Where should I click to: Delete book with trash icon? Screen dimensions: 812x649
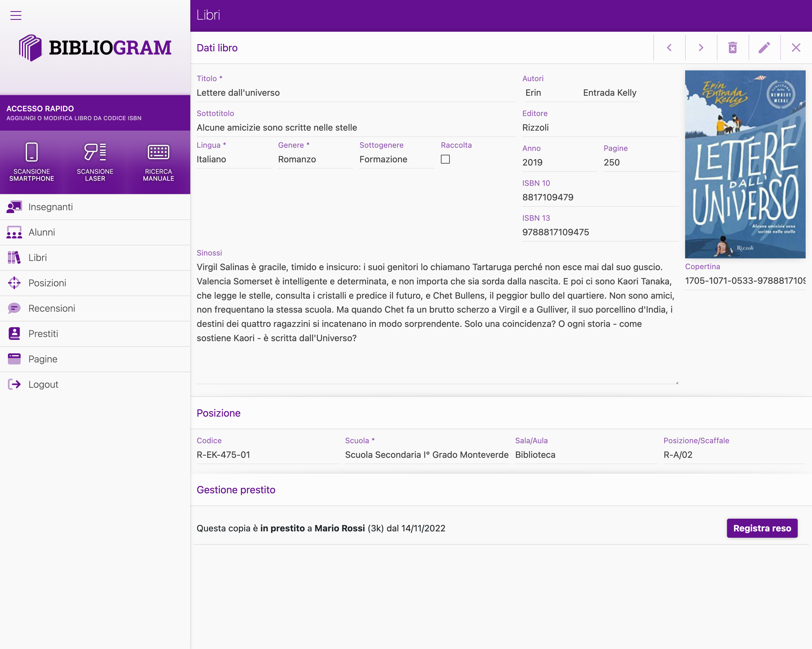pyautogui.click(x=732, y=48)
